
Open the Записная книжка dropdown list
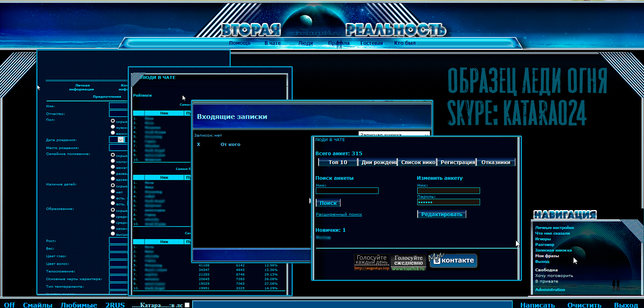coord(394,134)
